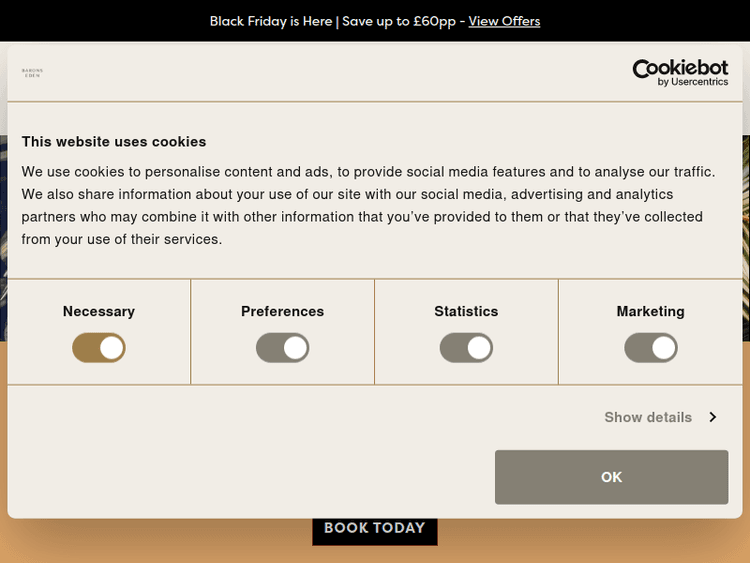This screenshot has width=750, height=563.
Task: Click the Preferences category label
Action: (x=283, y=311)
